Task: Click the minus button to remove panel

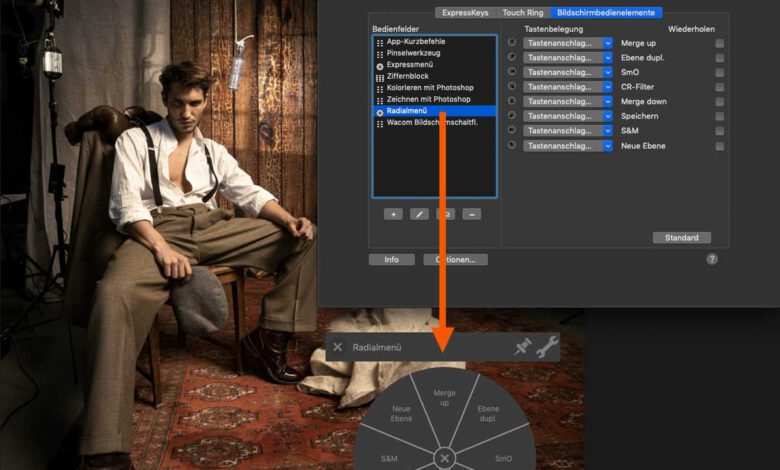Action: (x=472, y=214)
